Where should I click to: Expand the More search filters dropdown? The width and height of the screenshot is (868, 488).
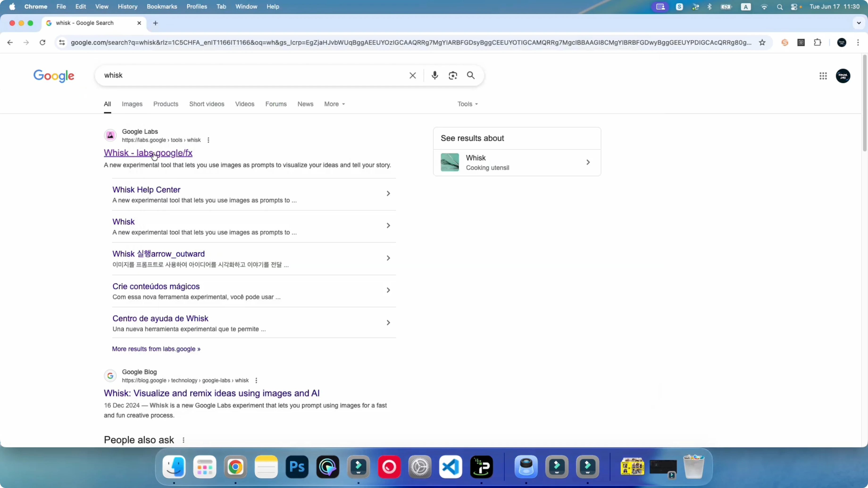click(334, 104)
